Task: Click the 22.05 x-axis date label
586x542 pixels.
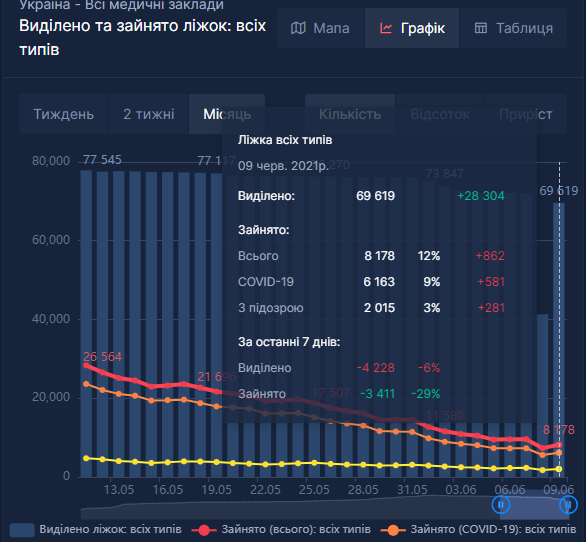Action: (x=265, y=490)
